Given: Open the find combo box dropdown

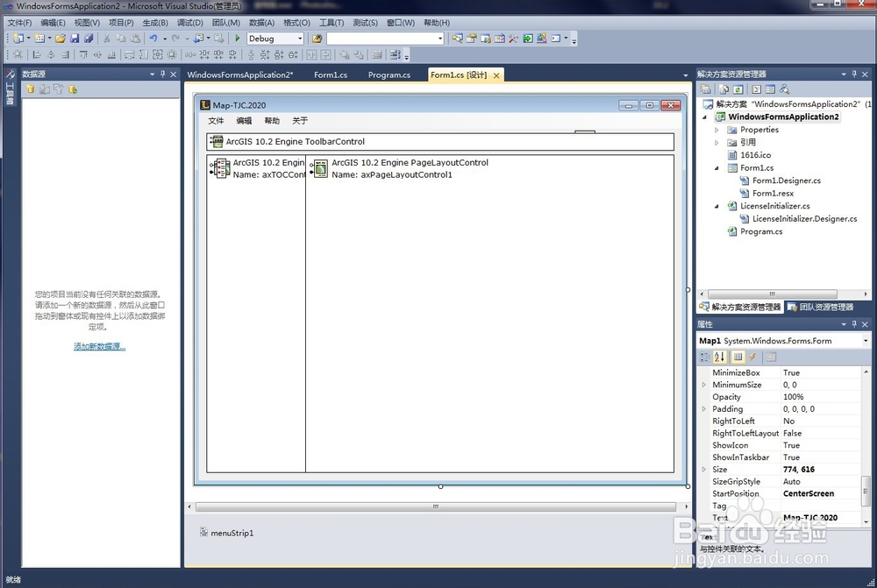Looking at the screenshot, I should pyautogui.click(x=440, y=39).
